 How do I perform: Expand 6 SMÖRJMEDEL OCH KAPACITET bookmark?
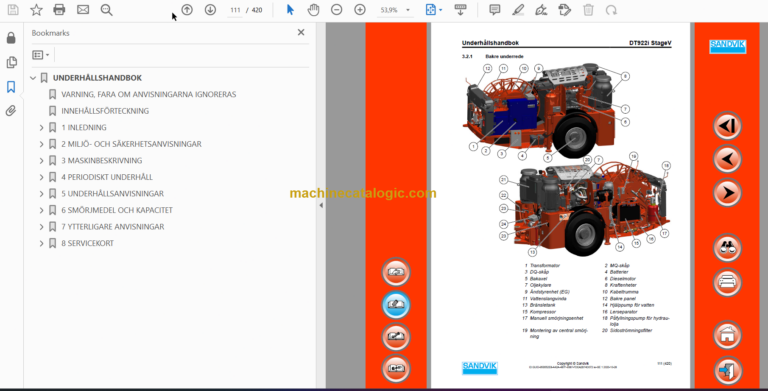pyautogui.click(x=42, y=210)
